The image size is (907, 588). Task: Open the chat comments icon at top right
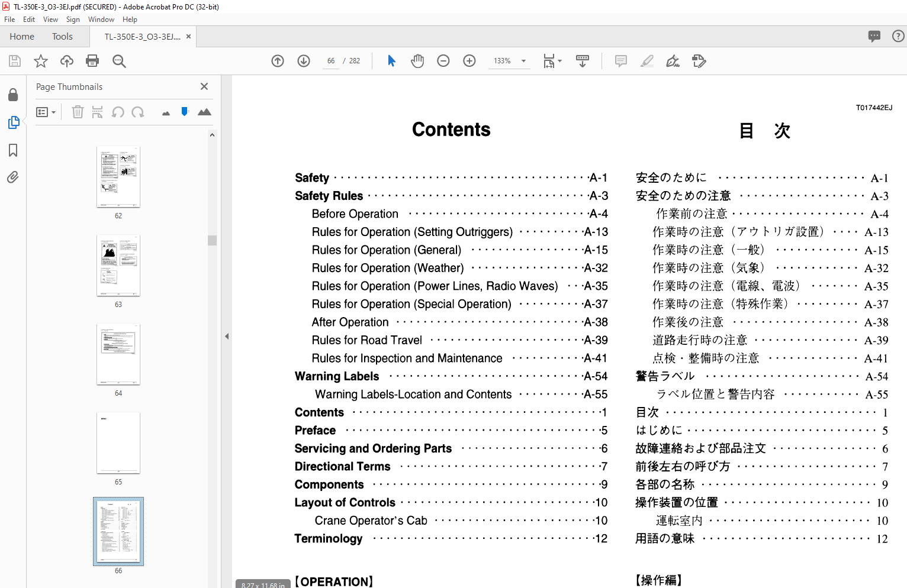pos(874,36)
